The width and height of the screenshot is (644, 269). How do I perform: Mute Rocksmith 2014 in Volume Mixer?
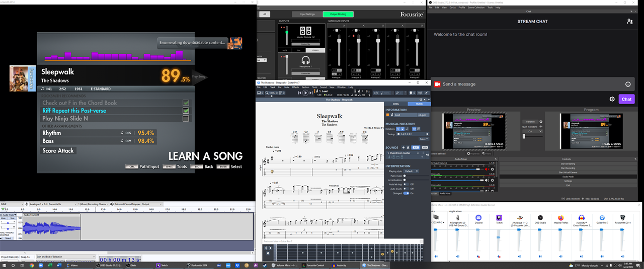tap(622, 256)
